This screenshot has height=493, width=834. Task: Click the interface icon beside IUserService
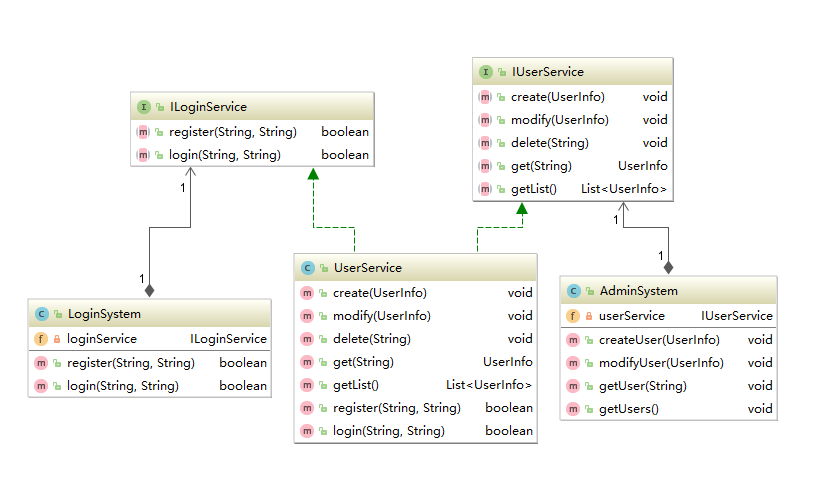click(x=486, y=72)
